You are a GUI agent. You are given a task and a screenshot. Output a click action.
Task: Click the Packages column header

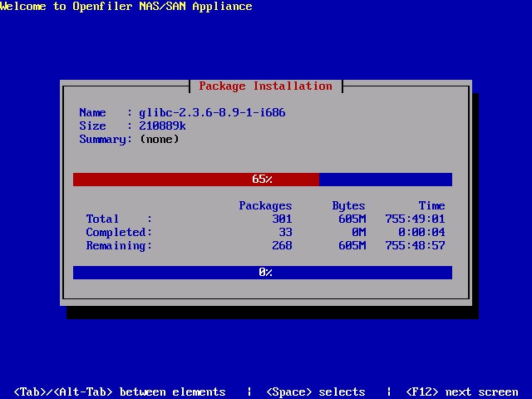265,206
